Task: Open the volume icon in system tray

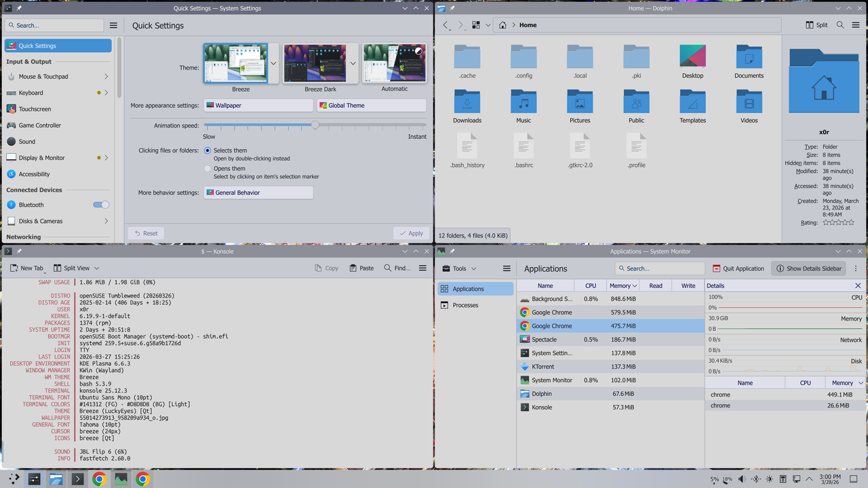Action: (741, 479)
